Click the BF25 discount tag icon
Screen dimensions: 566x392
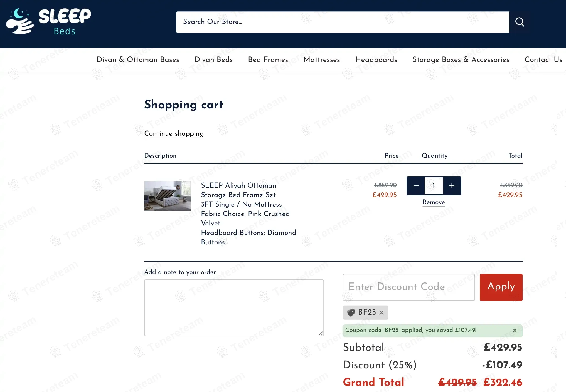(x=351, y=312)
